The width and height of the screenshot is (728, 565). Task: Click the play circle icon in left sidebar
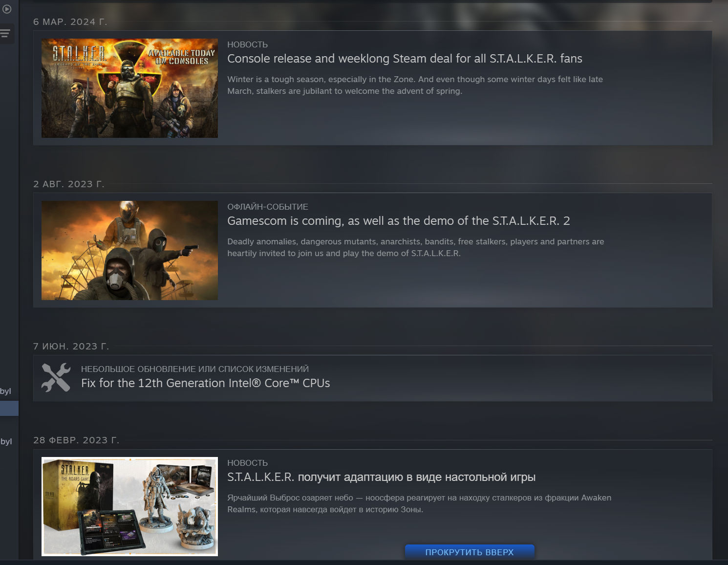[x=7, y=9]
